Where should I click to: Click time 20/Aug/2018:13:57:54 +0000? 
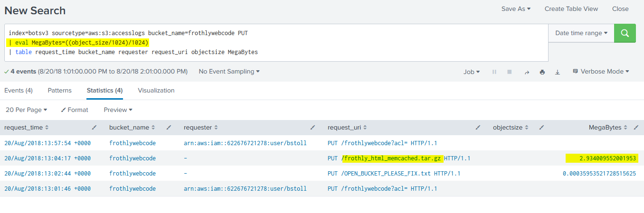[x=47, y=143]
